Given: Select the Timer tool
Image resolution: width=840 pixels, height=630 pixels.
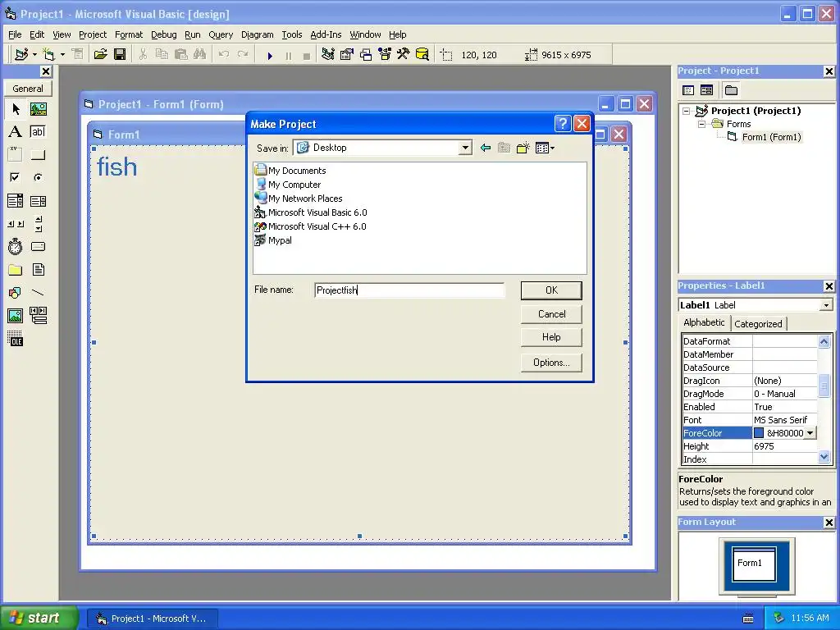Looking at the screenshot, I should click(x=16, y=246).
